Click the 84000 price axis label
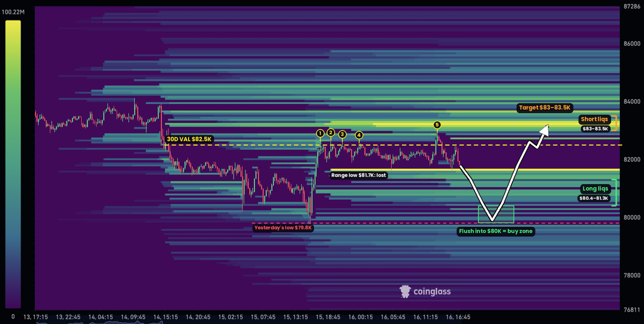Screen dimensions: 644x324 (633, 102)
